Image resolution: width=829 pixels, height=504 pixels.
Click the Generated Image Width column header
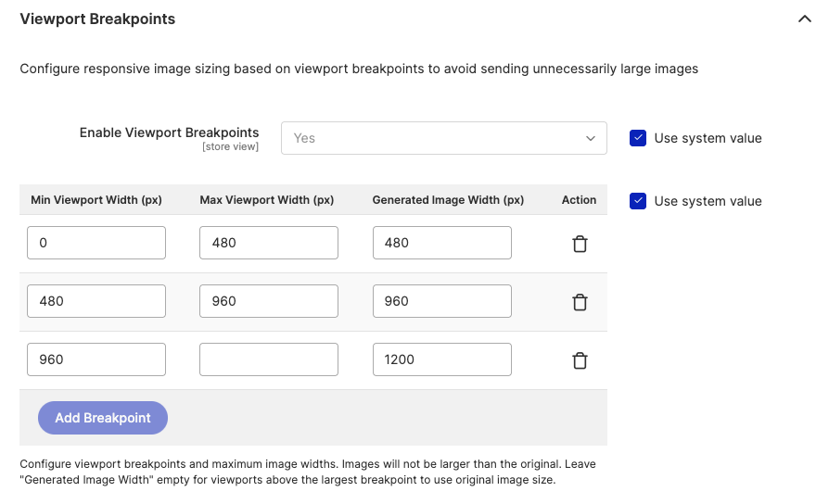click(448, 200)
